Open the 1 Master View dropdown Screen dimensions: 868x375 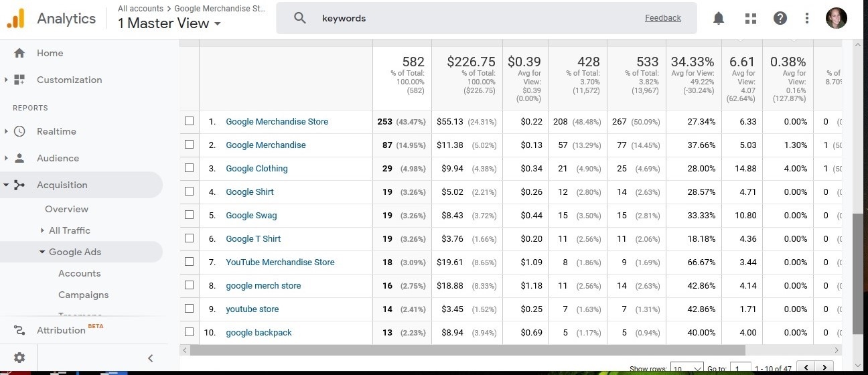[169, 23]
